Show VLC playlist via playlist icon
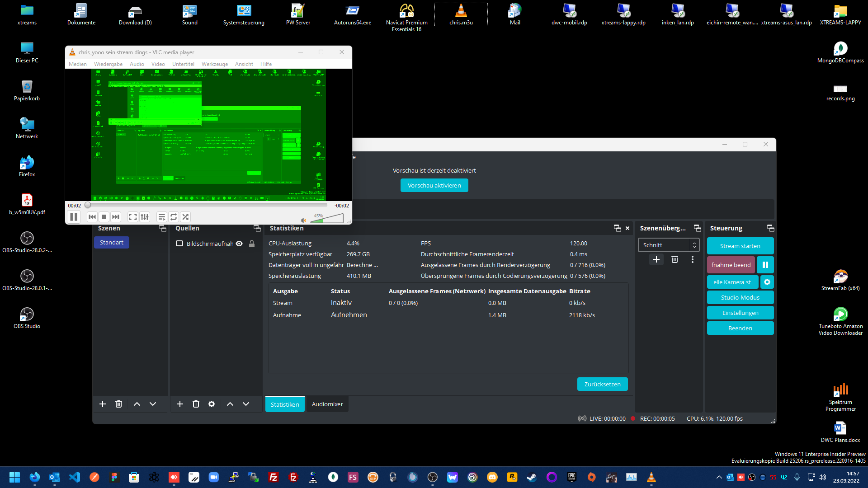The height and width of the screenshot is (488, 868). (x=161, y=217)
